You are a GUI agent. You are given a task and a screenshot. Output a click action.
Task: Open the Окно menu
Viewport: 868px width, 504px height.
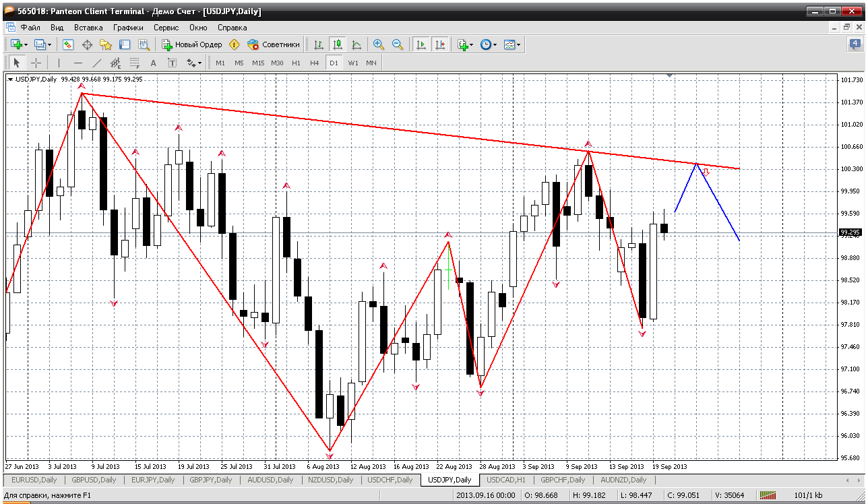(198, 28)
